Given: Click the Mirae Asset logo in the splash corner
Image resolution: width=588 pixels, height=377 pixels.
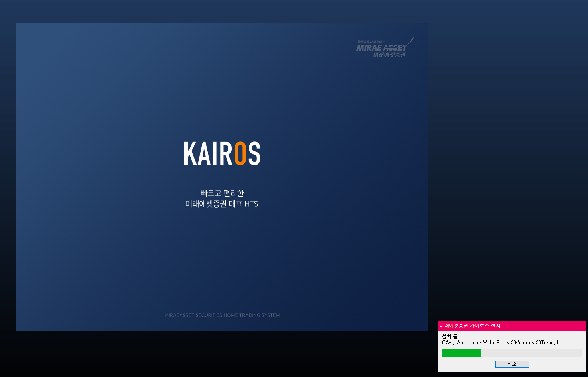Looking at the screenshot, I should coord(385,48).
